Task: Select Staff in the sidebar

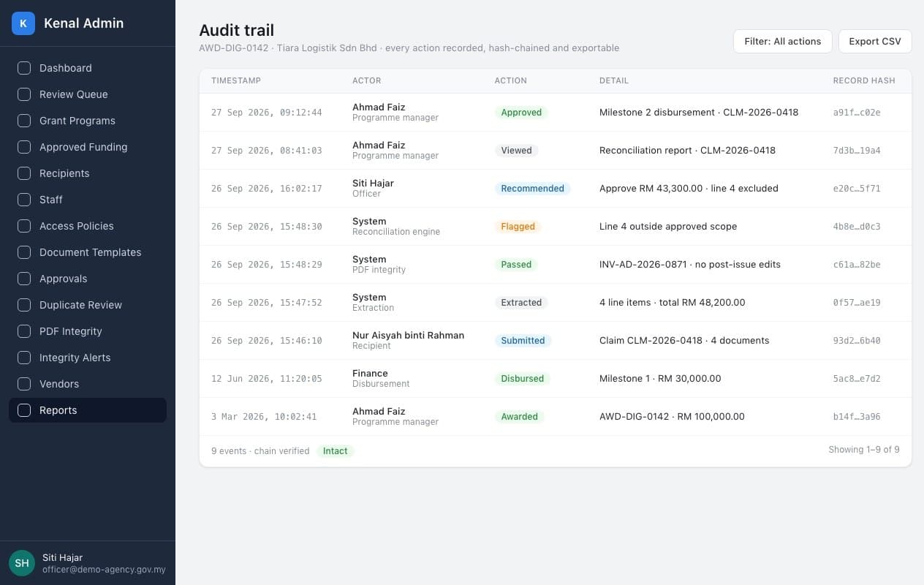Action: [88, 200]
